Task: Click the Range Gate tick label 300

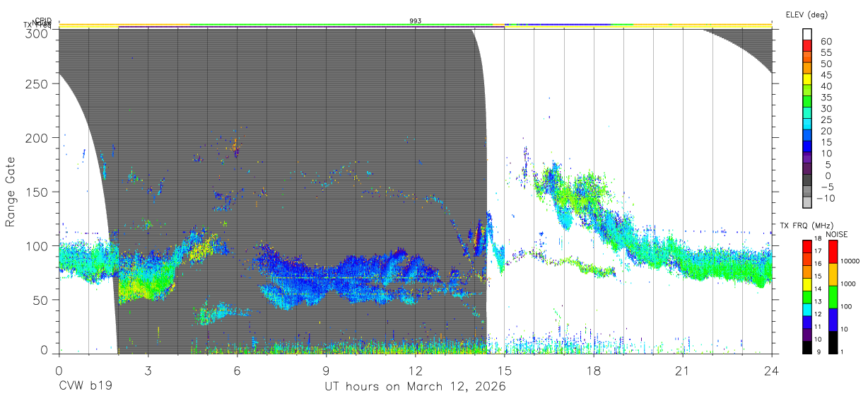Action: [37, 33]
